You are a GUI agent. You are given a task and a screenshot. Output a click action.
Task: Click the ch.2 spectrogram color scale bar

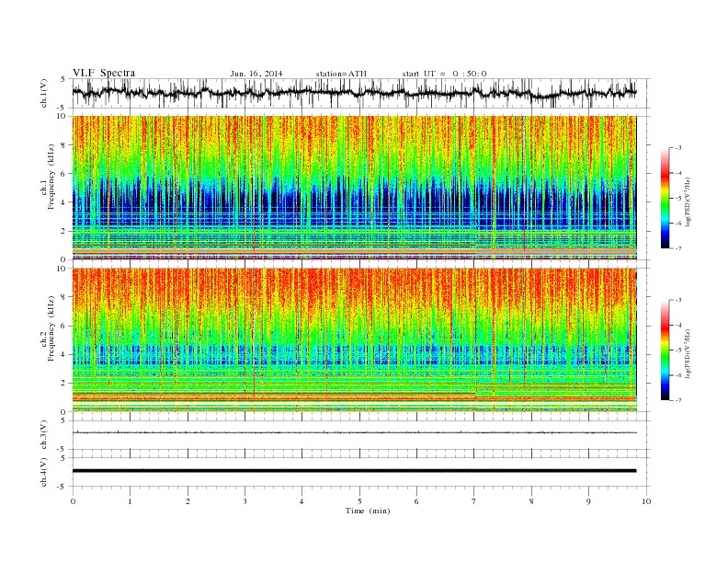click(665, 350)
